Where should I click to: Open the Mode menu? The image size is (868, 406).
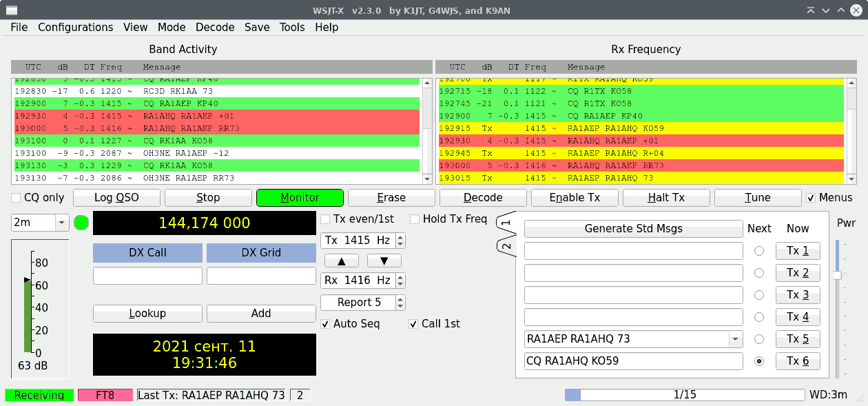[x=172, y=28]
